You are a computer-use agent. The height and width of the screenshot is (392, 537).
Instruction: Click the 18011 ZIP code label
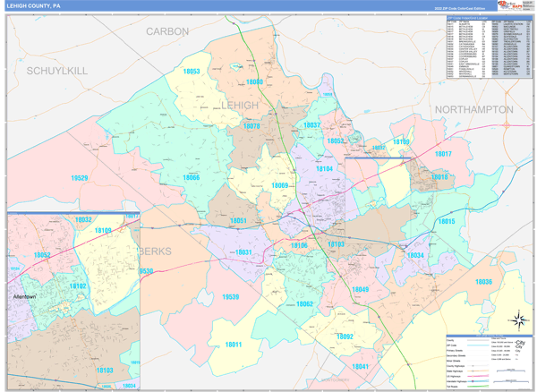[234, 345]
